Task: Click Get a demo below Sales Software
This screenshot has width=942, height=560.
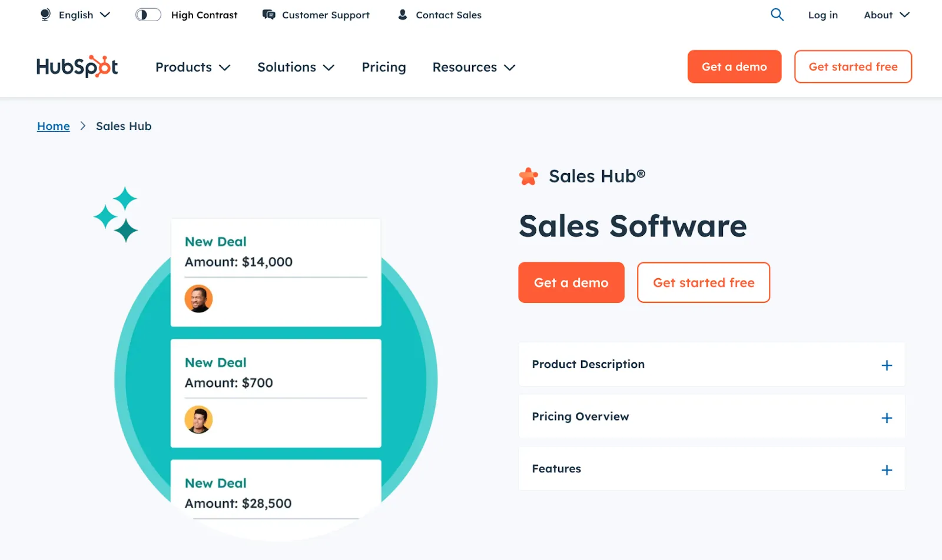Action: 571,282
